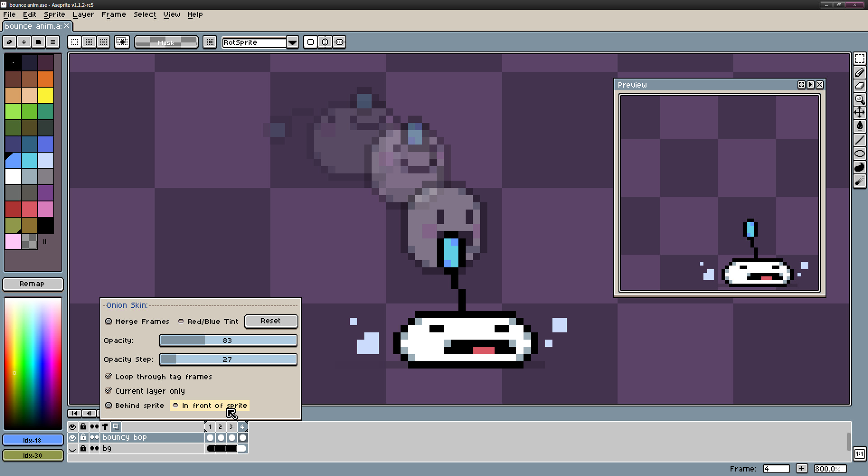Uncheck Loop through tag frames
The width and height of the screenshot is (868, 476).
point(108,376)
